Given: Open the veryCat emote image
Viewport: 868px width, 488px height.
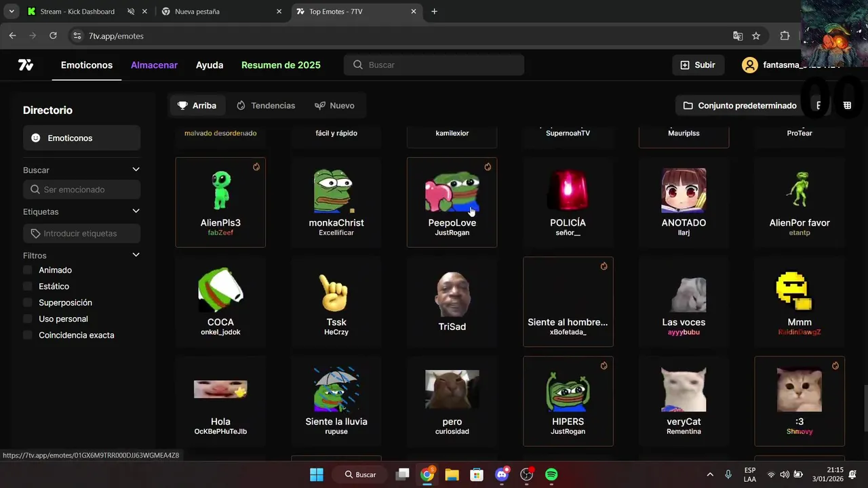Looking at the screenshot, I should tap(684, 390).
